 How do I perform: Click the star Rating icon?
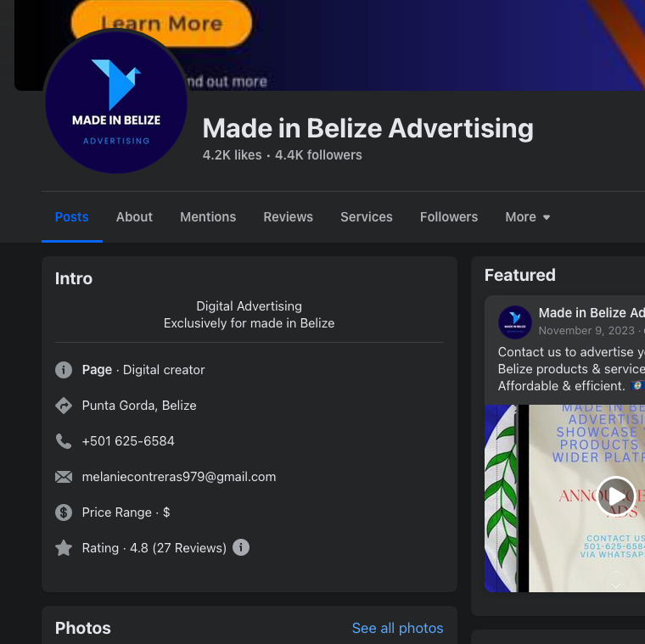point(64,548)
